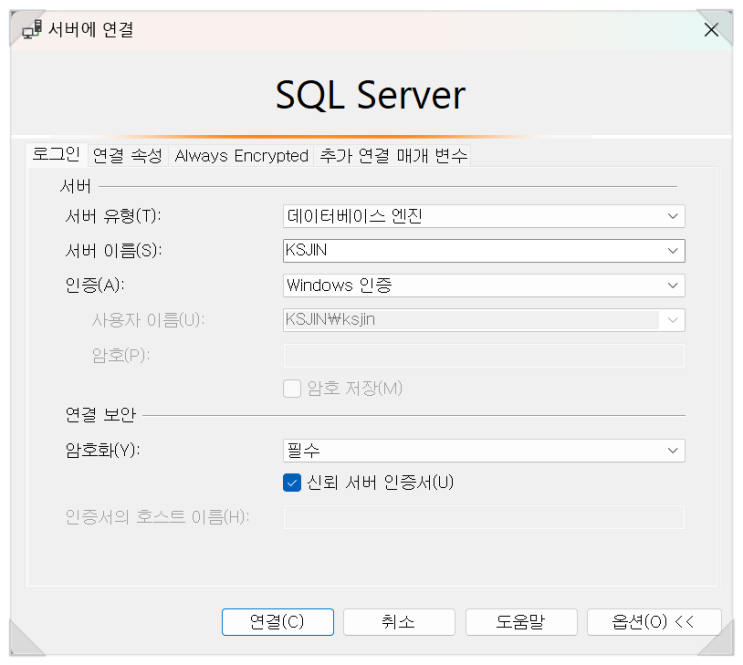The height and width of the screenshot is (665, 743).
Task: Click the 서버 유형(T) label
Action: [113, 217]
